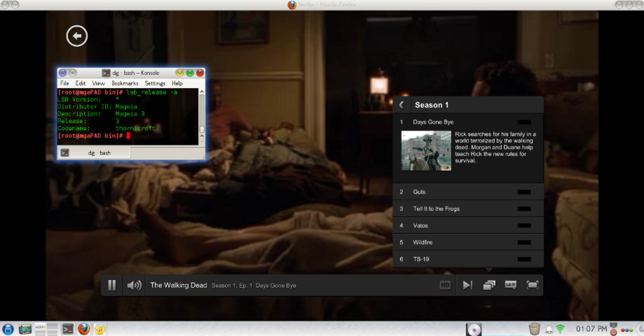Select the dg : bash Konsole tab
Image resolution: width=644 pixels, height=336 pixels.
(x=94, y=153)
